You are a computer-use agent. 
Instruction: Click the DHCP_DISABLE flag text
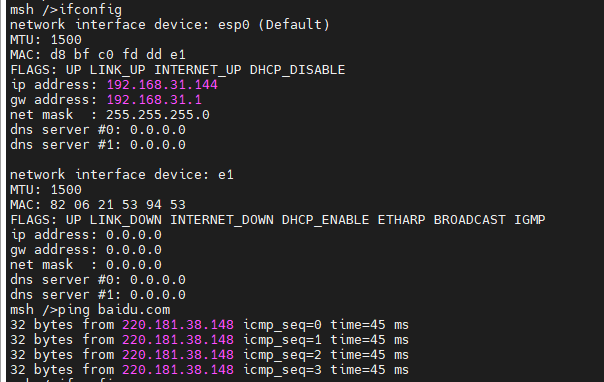(297, 70)
